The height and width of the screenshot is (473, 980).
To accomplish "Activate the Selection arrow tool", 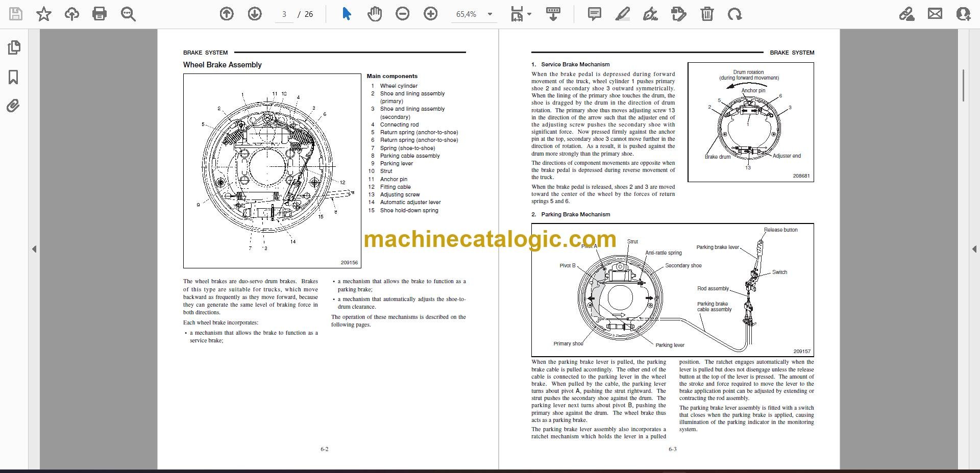I will tap(347, 14).
